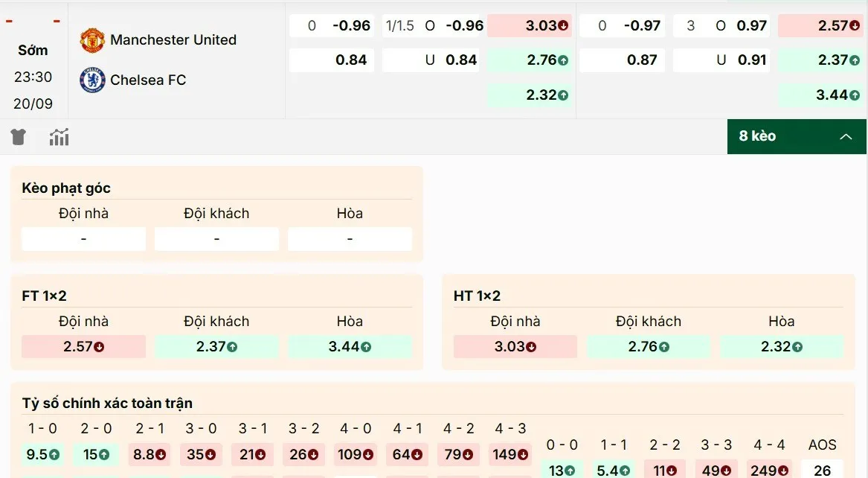The image size is (868, 478).
Task: Choose HT 1×2 away odds 2.76
Action: point(648,346)
